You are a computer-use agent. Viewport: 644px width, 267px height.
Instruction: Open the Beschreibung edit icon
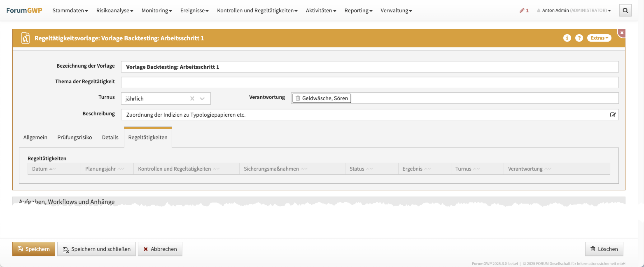coord(612,115)
